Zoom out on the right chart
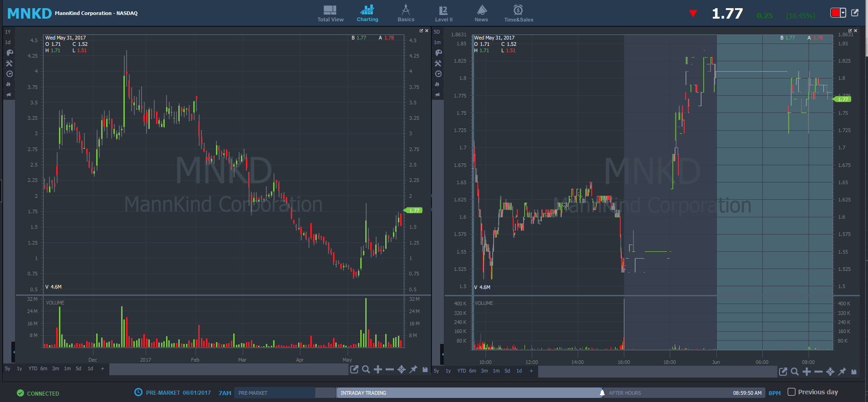 coord(819,372)
